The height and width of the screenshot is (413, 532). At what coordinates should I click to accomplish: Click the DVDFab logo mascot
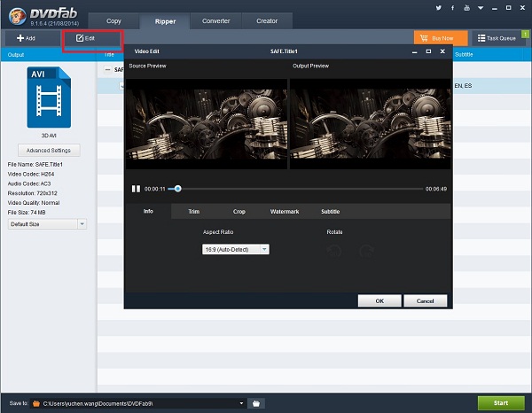pyautogui.click(x=17, y=16)
